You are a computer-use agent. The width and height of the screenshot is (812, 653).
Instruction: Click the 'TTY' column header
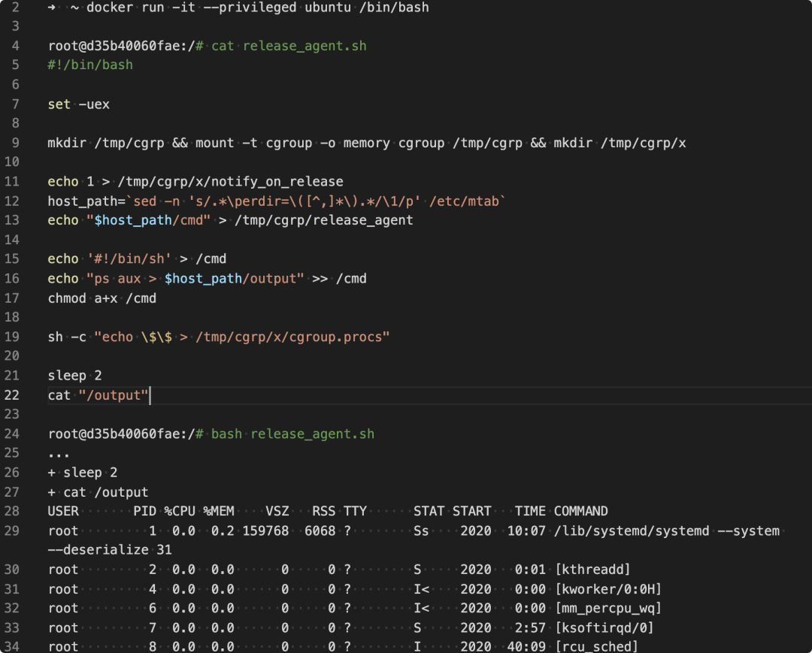355,512
